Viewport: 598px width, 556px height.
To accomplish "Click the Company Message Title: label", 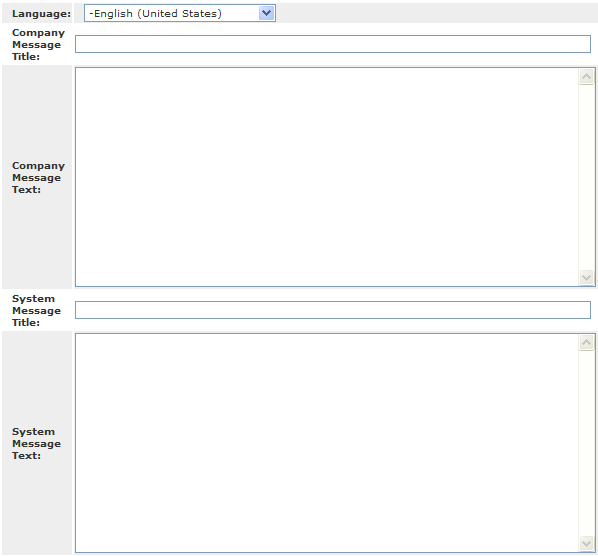I will coord(38,45).
